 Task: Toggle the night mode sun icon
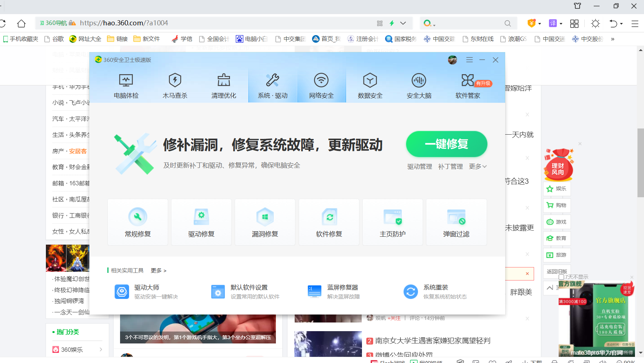pyautogui.click(x=595, y=24)
